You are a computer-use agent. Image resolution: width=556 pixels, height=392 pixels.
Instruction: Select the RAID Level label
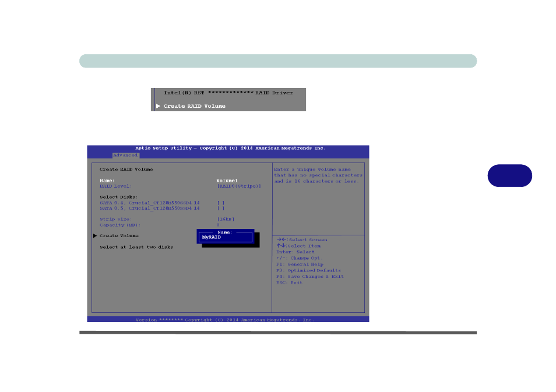tap(114, 186)
